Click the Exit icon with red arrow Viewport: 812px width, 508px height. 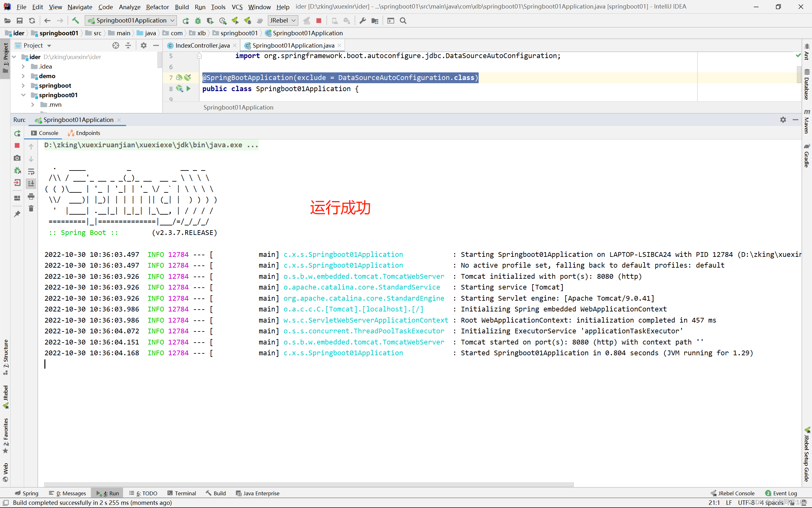[x=17, y=183]
